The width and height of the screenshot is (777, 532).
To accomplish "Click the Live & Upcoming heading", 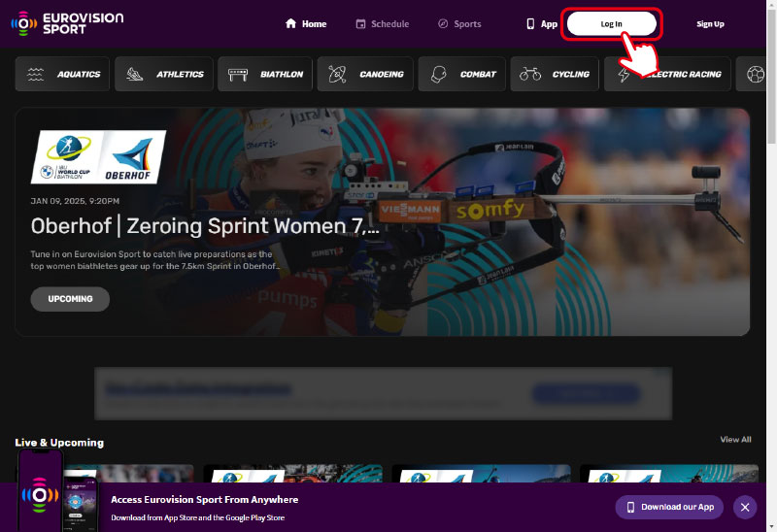I will point(59,443).
